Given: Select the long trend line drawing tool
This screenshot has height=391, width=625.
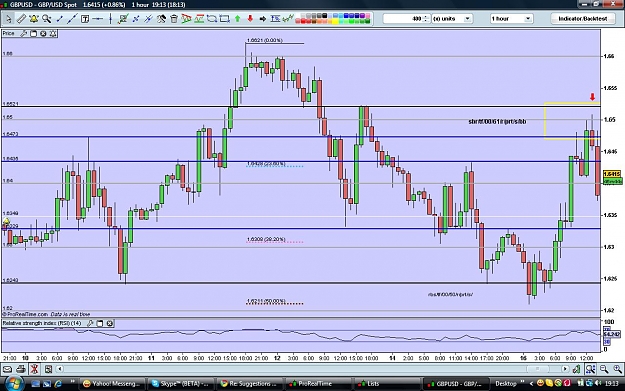Looking at the screenshot, I should click(x=72, y=19).
